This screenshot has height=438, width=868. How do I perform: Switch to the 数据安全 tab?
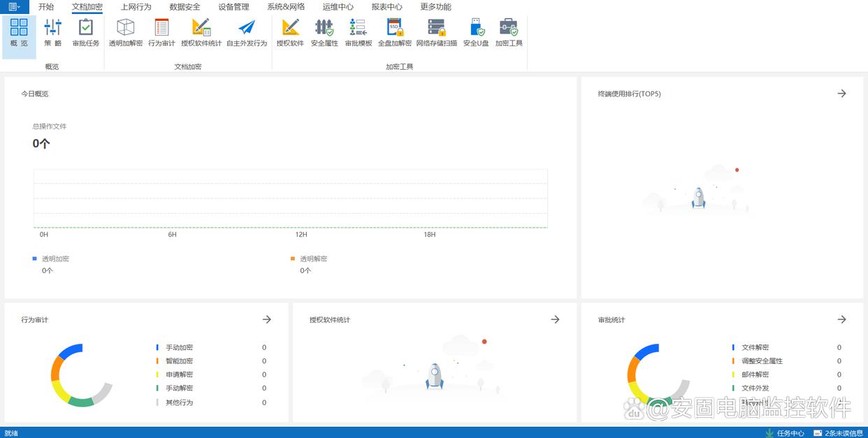pos(185,7)
